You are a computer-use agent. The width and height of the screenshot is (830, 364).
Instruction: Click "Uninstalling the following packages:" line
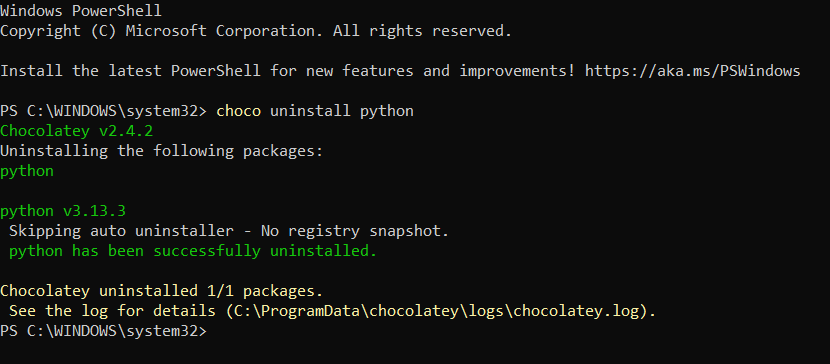[161, 151]
